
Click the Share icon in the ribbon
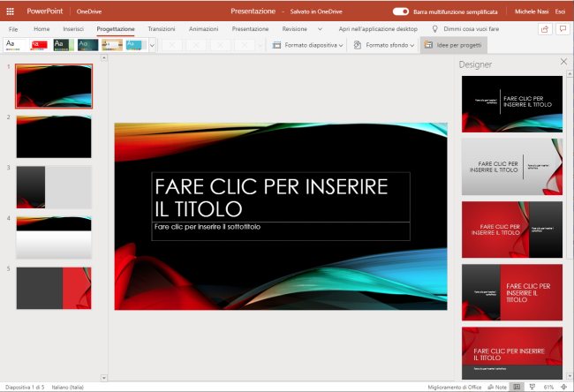[544, 28]
